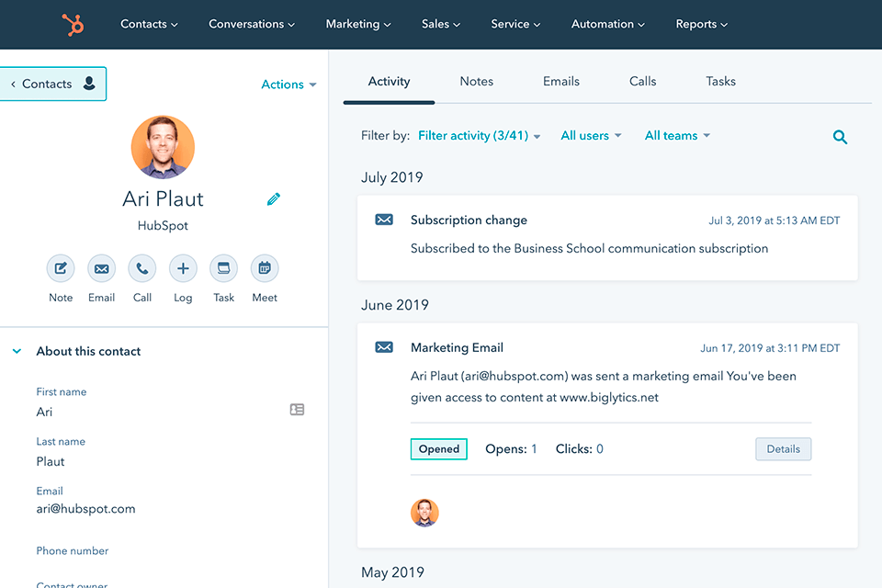Open the All teams filter dropdown
882x588 pixels.
[x=677, y=136]
